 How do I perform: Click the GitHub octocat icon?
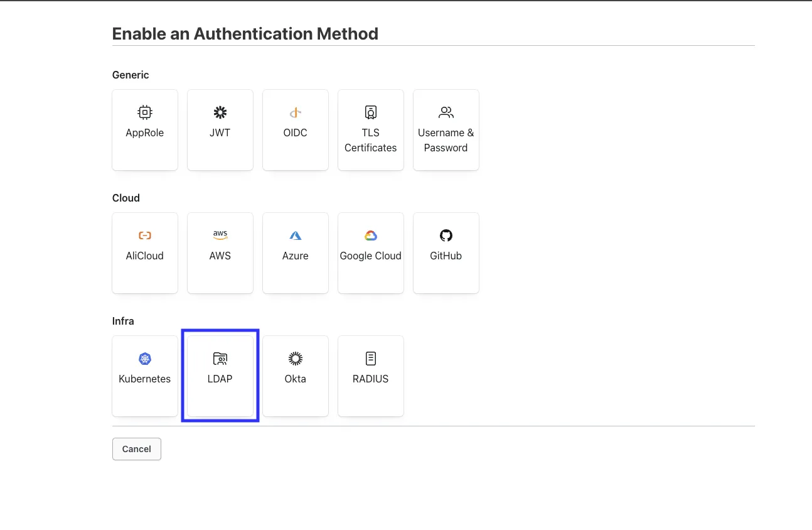pos(446,235)
